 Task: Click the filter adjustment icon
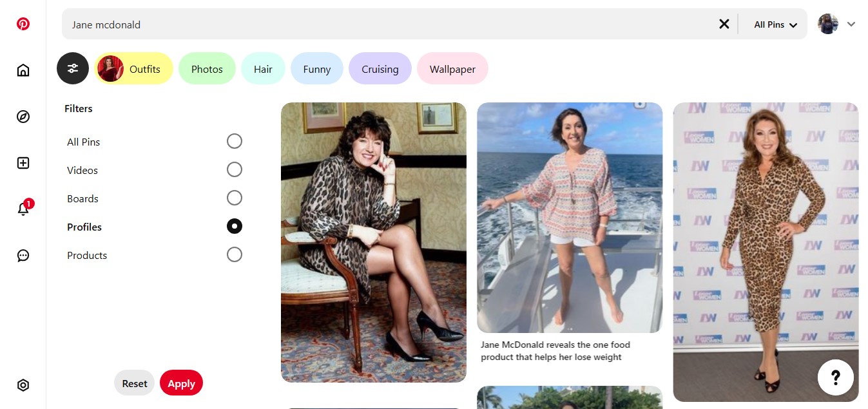(x=72, y=68)
